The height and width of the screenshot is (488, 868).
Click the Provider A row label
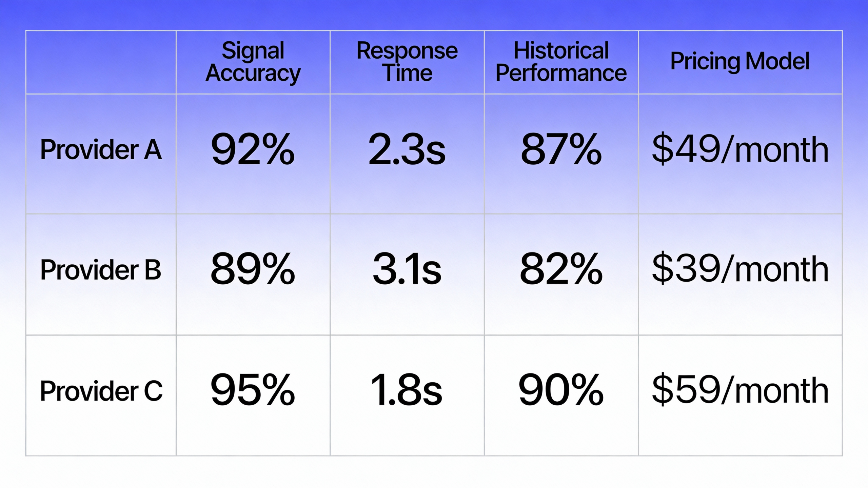pyautogui.click(x=101, y=149)
